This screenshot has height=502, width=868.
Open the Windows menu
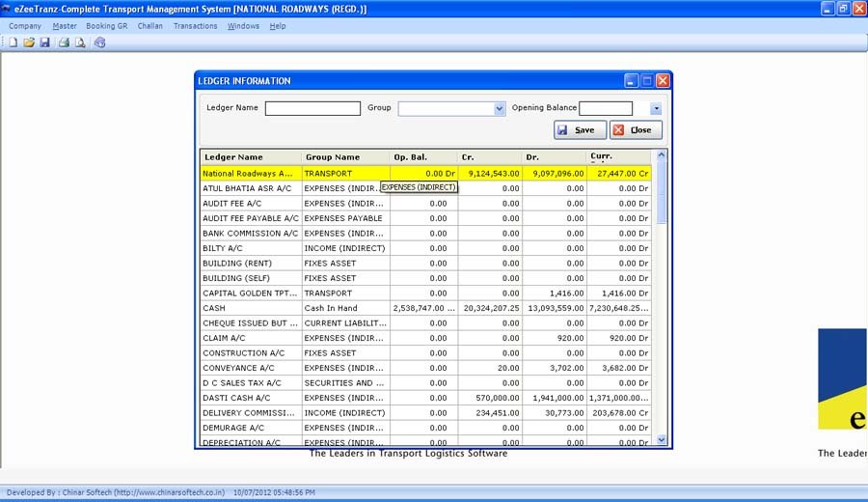click(x=244, y=26)
